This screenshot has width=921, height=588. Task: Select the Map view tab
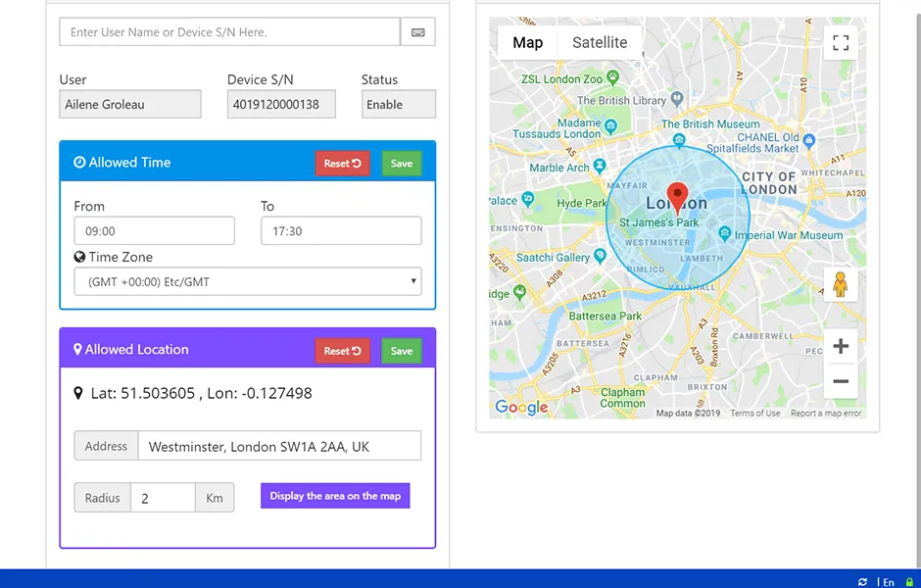(x=527, y=42)
